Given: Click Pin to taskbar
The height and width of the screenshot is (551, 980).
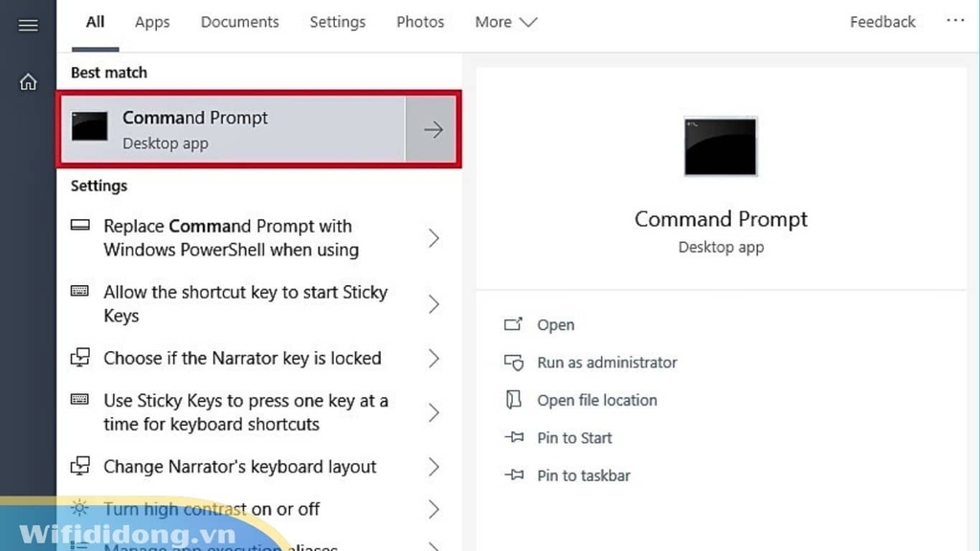Looking at the screenshot, I should [584, 475].
